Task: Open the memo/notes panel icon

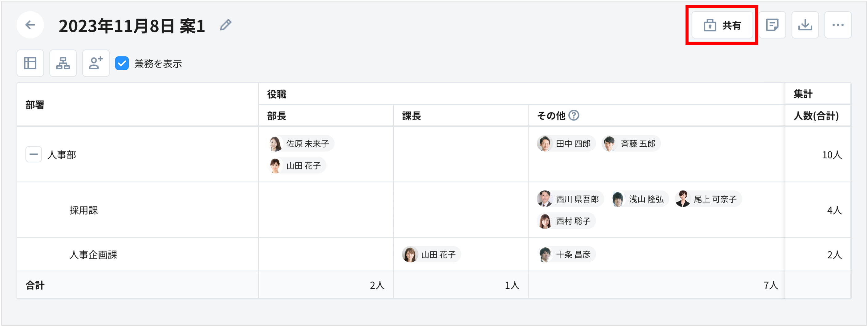Action: [x=772, y=25]
